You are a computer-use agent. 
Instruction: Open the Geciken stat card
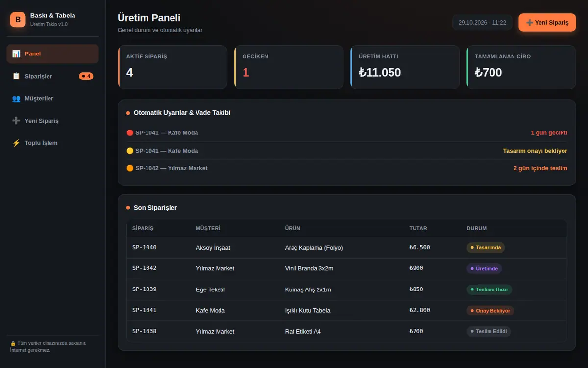pos(289,67)
